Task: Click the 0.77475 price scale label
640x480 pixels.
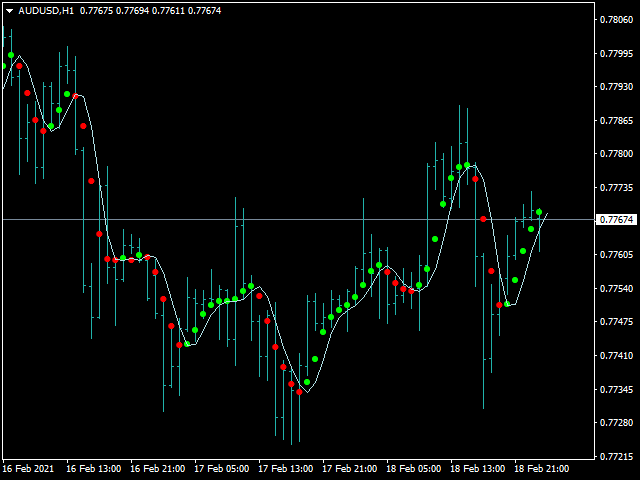Action: click(616, 322)
